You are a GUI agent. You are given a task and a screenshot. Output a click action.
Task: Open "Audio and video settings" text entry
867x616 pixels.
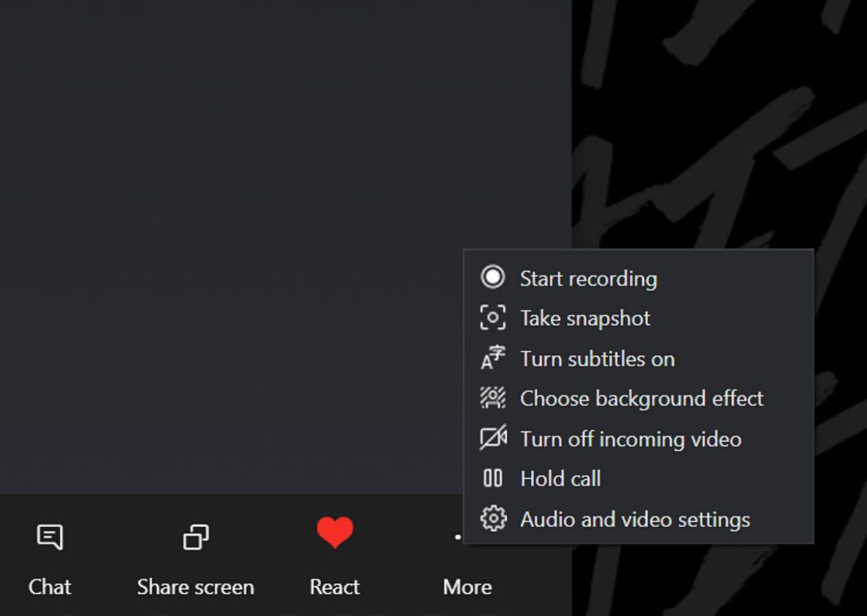tap(635, 519)
